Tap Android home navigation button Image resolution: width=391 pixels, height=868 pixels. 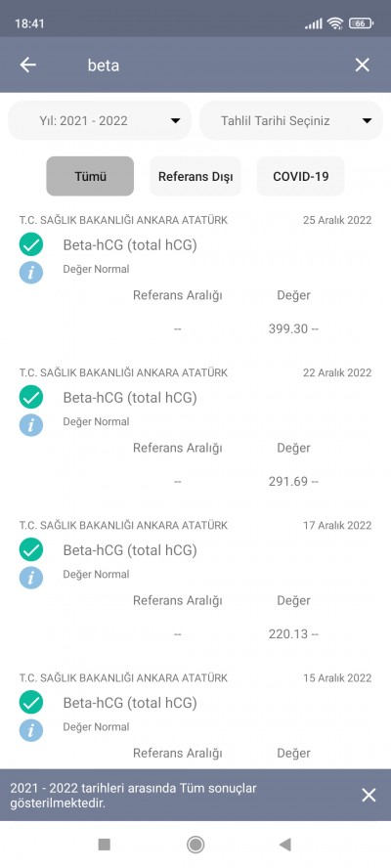pyautogui.click(x=195, y=845)
